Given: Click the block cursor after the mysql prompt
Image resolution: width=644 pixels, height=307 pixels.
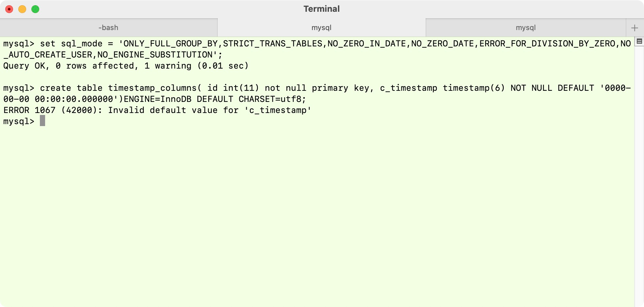Looking at the screenshot, I should click(42, 121).
